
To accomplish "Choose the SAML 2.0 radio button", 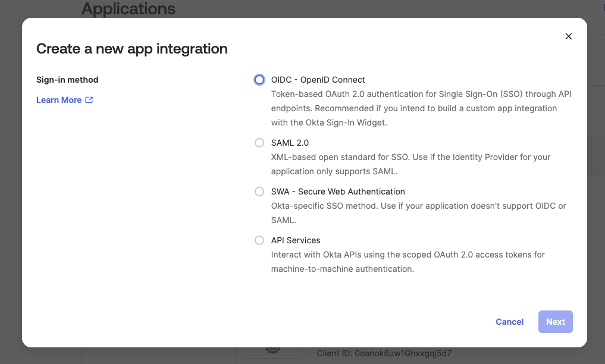I will pos(259,143).
